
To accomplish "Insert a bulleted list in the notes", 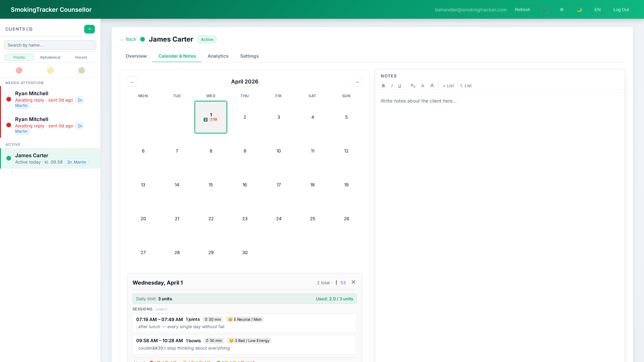I will (448, 85).
